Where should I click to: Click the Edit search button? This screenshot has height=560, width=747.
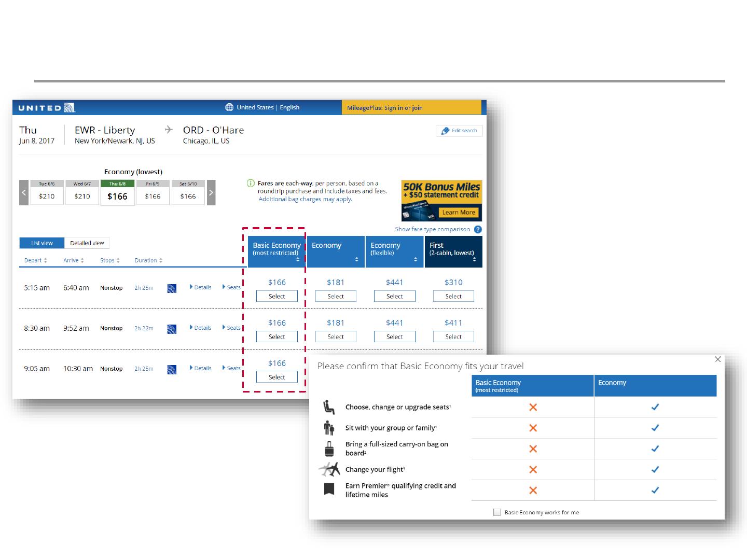[x=459, y=131]
